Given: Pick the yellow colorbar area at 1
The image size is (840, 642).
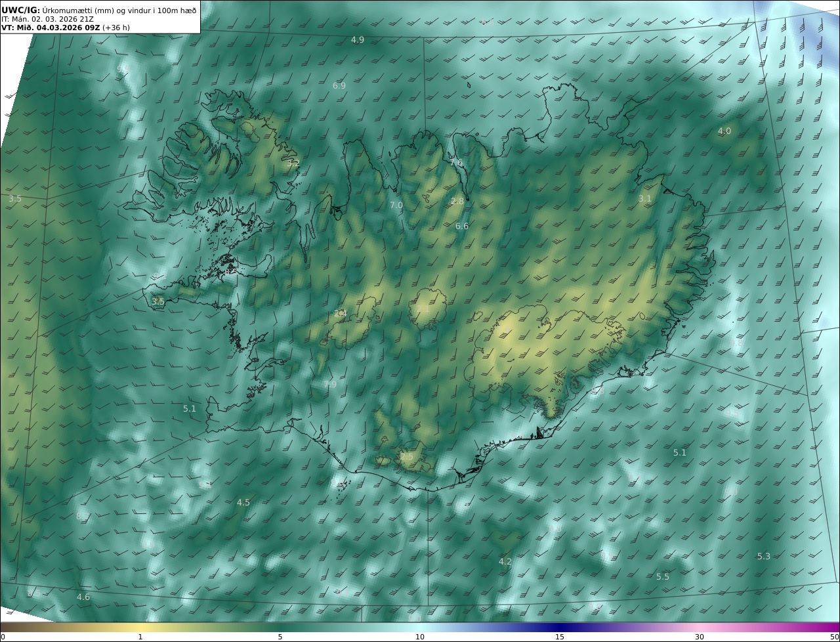Looking at the screenshot, I should [140, 628].
